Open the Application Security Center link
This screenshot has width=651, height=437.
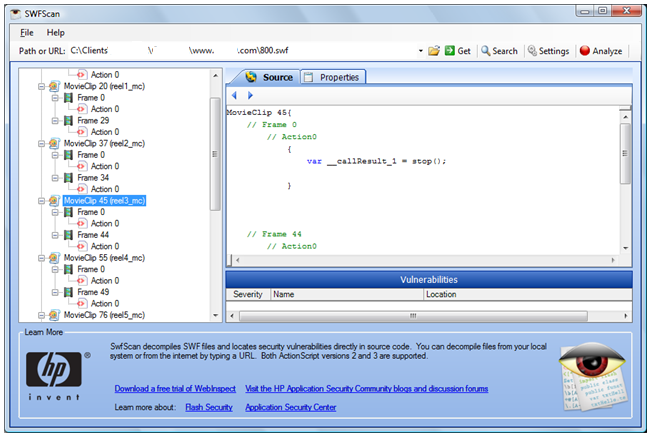(291, 408)
